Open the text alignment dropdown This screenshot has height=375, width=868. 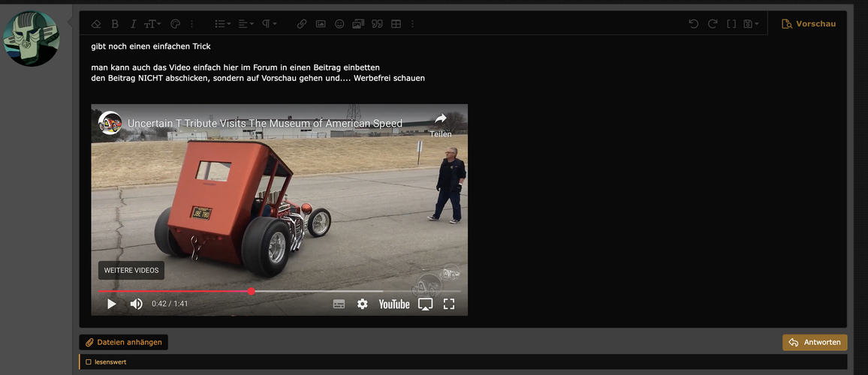tap(246, 24)
